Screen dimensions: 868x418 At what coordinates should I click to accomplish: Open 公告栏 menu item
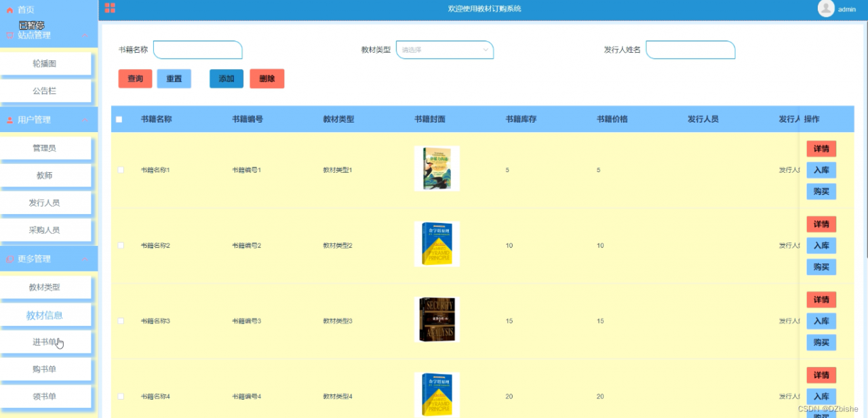click(45, 91)
